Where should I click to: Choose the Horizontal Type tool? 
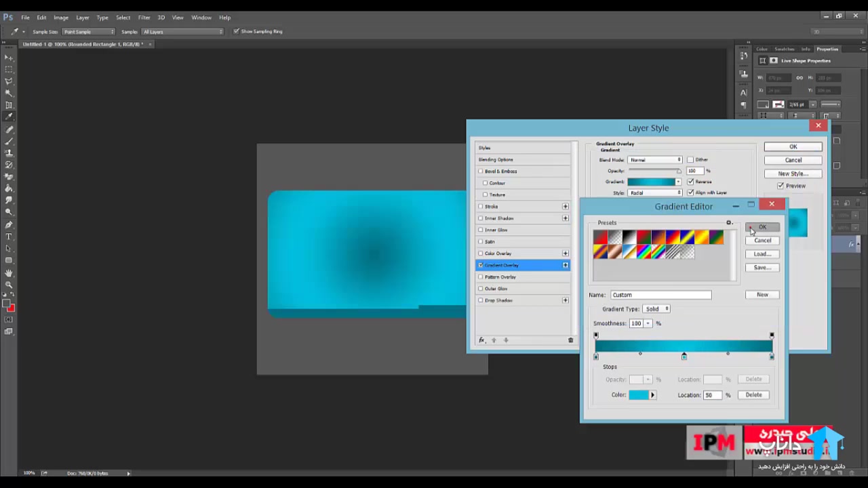point(9,237)
